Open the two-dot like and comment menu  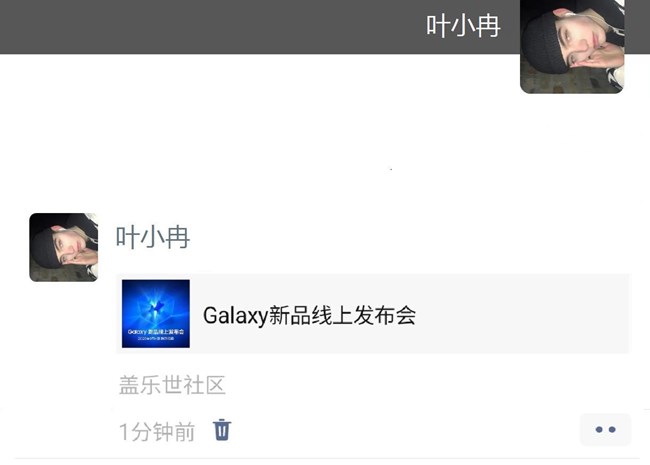tap(605, 429)
